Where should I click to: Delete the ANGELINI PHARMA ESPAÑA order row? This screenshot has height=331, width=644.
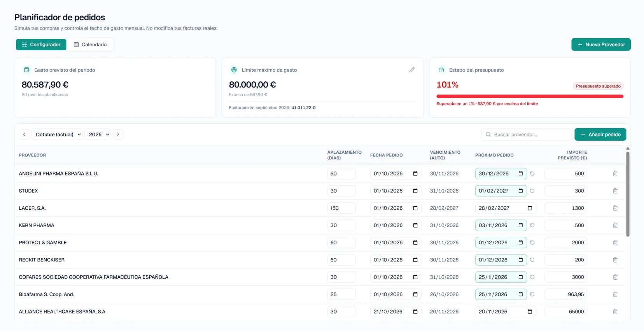pos(615,174)
